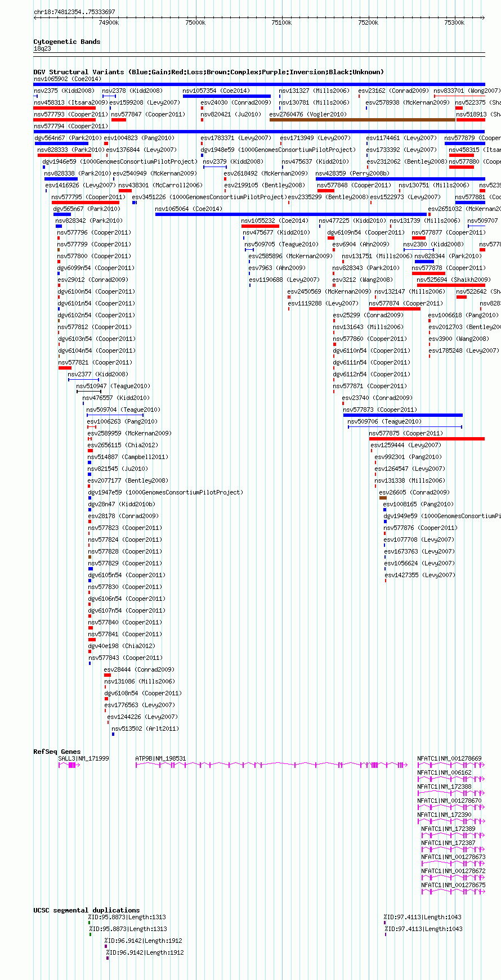Open transcript label NFATC1|NM_006162
The width and height of the screenshot is (501, 980).
[445, 772]
